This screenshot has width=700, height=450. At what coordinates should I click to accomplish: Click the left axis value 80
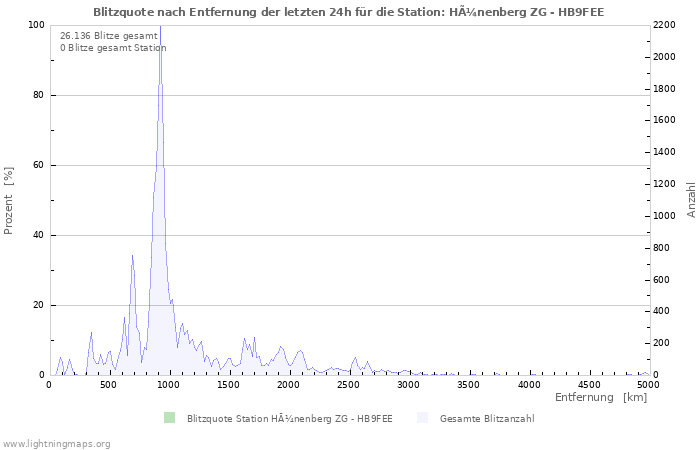pyautogui.click(x=39, y=95)
